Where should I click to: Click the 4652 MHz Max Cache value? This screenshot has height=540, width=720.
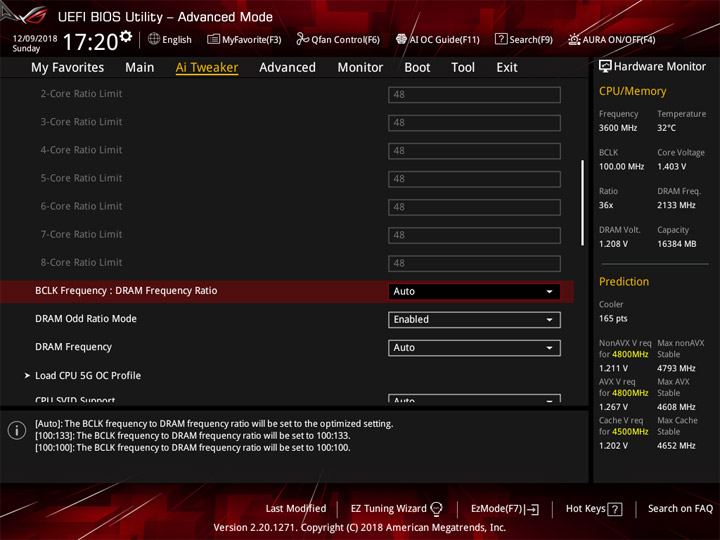point(676,446)
